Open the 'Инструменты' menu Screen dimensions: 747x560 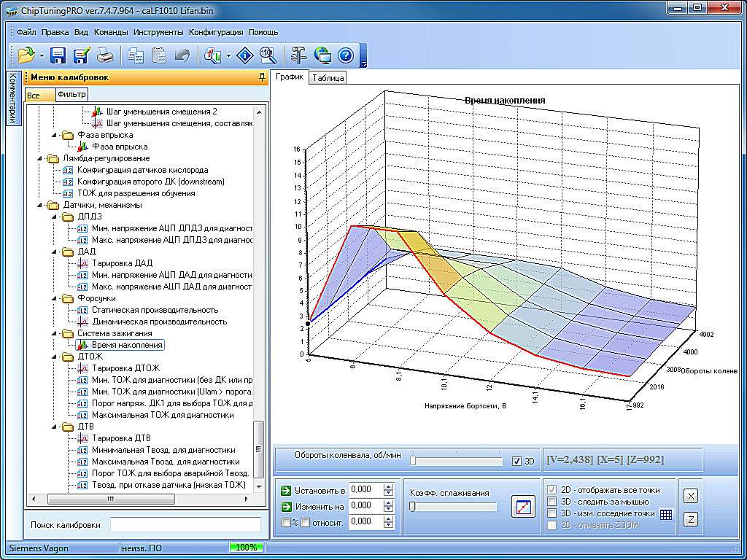(158, 32)
